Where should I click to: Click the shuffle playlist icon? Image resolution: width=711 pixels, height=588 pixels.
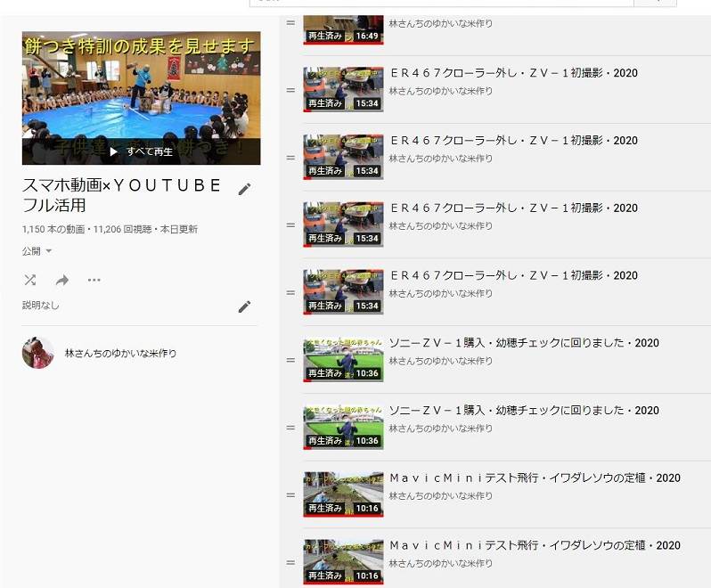(29, 280)
